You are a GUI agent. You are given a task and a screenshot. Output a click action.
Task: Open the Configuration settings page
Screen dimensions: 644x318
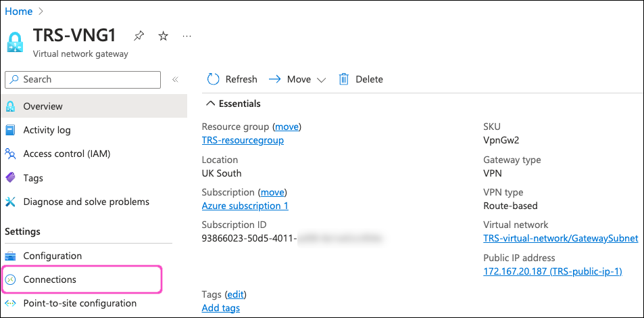tap(52, 256)
